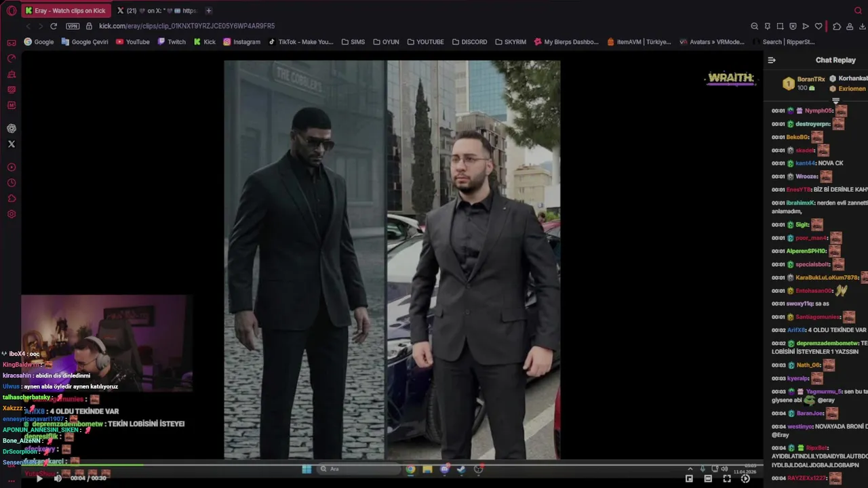Screen dimensions: 868x488
Task: Toggle the VPN badge in address bar
Action: click(x=73, y=26)
